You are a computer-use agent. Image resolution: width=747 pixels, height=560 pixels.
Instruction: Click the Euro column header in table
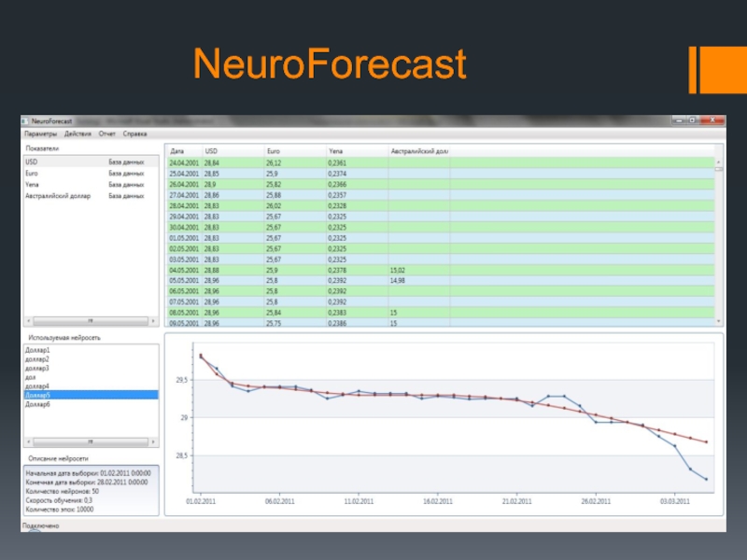coord(274,150)
